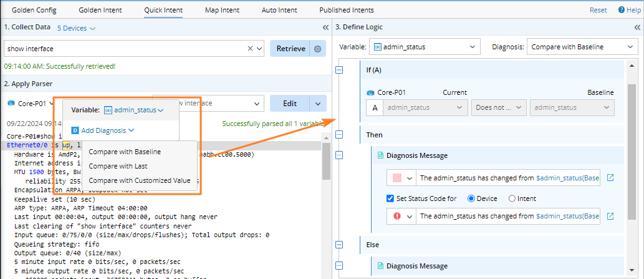
Task: Click the Retrieve settings gear icon
Action: pyautogui.click(x=317, y=49)
